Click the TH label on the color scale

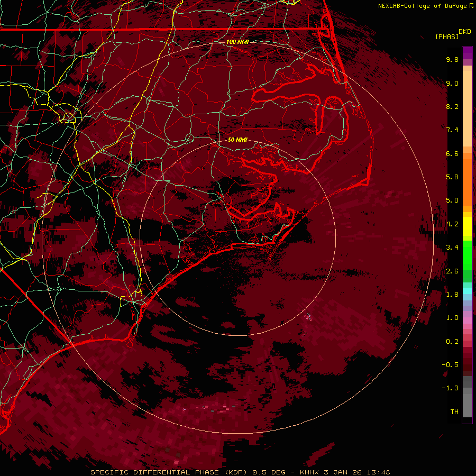(x=454, y=412)
